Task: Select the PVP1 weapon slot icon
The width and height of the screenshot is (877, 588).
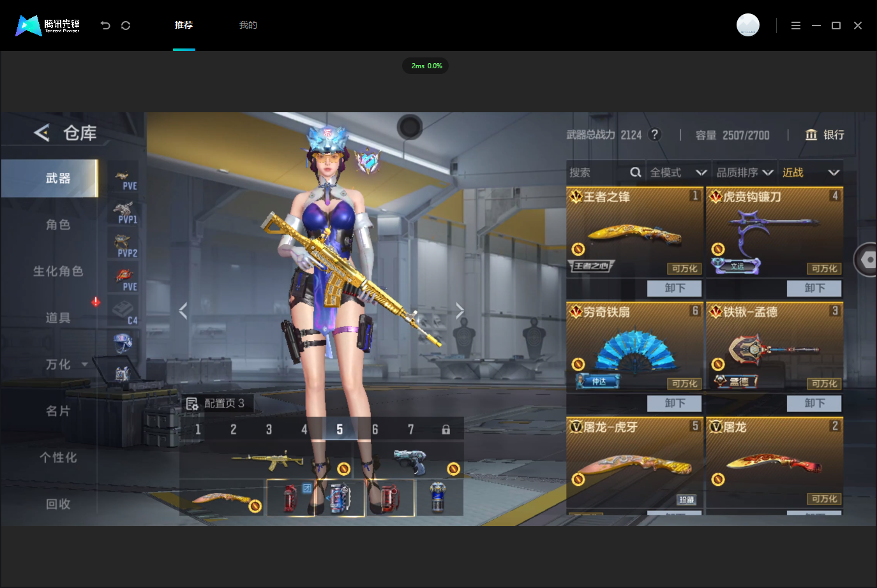Action: (124, 212)
